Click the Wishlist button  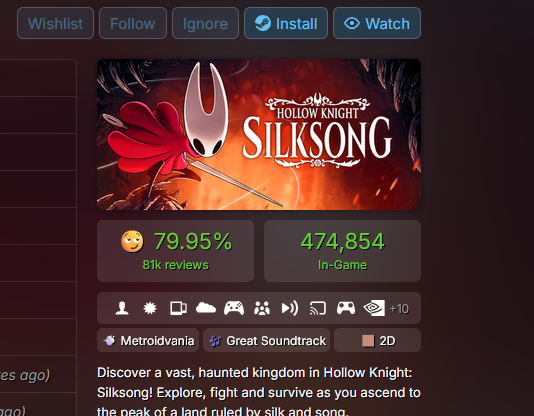(x=56, y=23)
